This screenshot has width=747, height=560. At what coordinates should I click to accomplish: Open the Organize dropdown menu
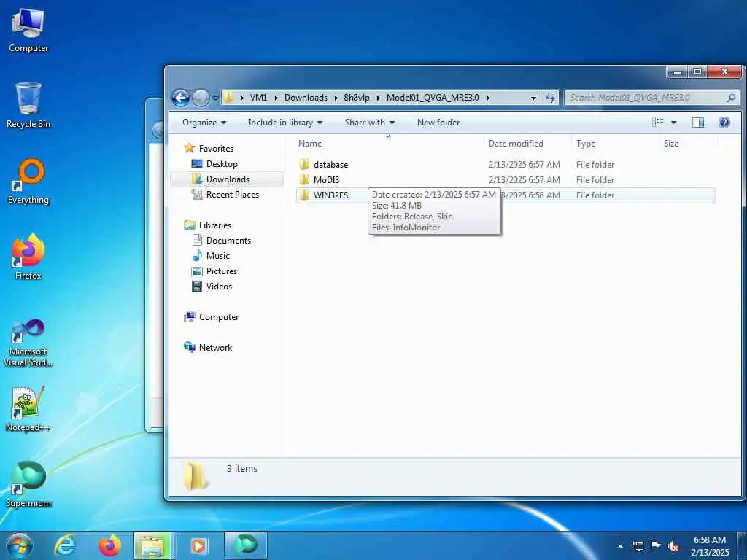[204, 122]
